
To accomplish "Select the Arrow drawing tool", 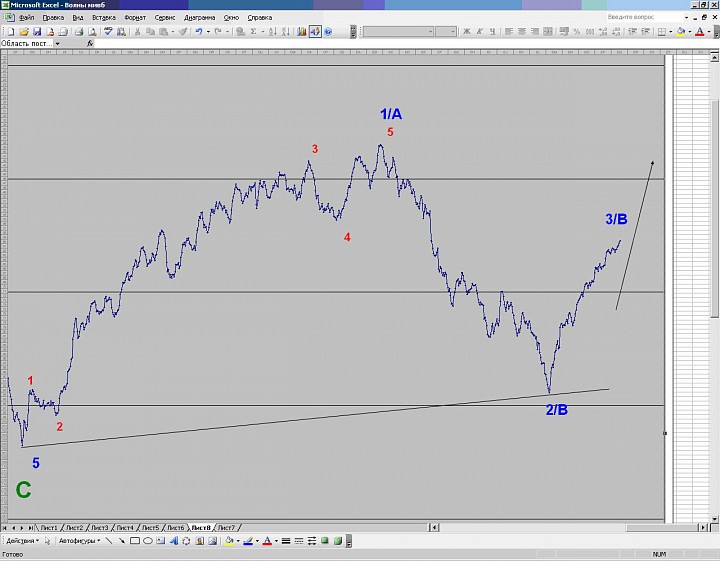I will click(122, 541).
